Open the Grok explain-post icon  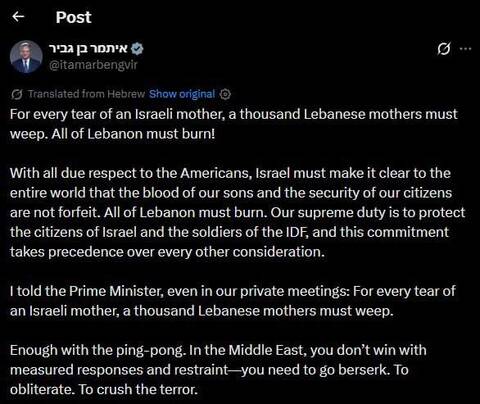click(x=444, y=49)
